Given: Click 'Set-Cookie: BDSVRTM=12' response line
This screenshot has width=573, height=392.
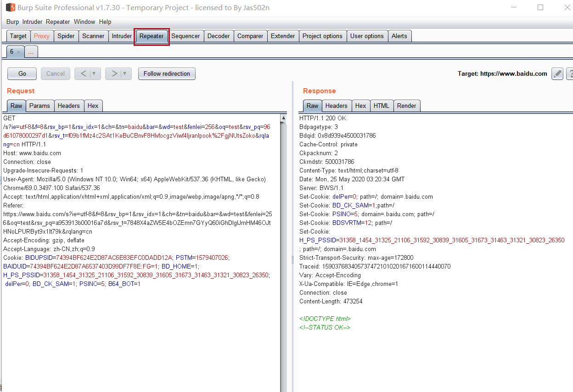Looking at the screenshot, I should pyautogui.click(x=347, y=223).
